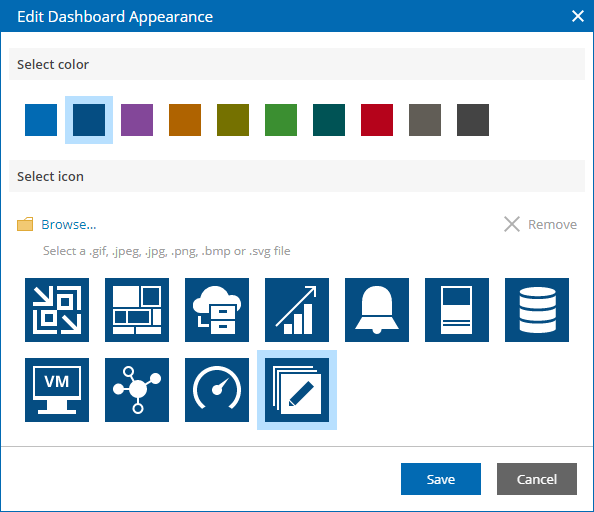594x512 pixels.
Task: Choose the alarm bell icon
Action: [x=377, y=310]
